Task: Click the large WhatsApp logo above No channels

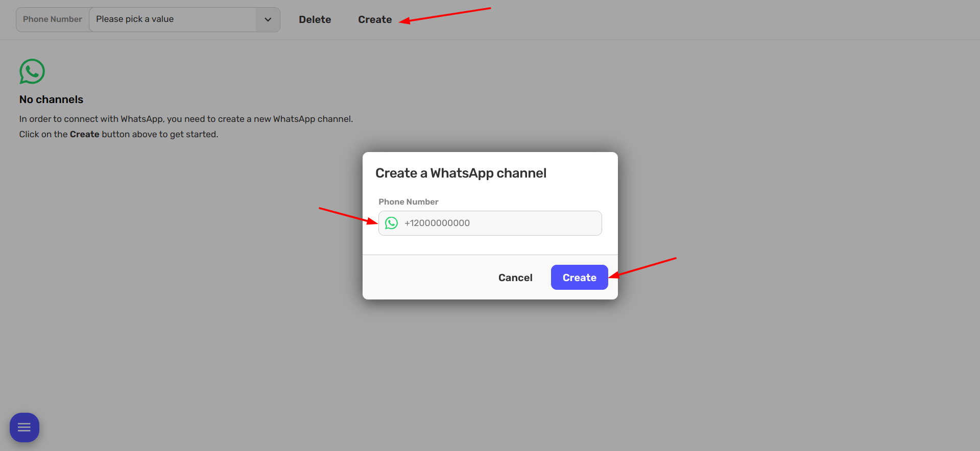Action: 32,71
